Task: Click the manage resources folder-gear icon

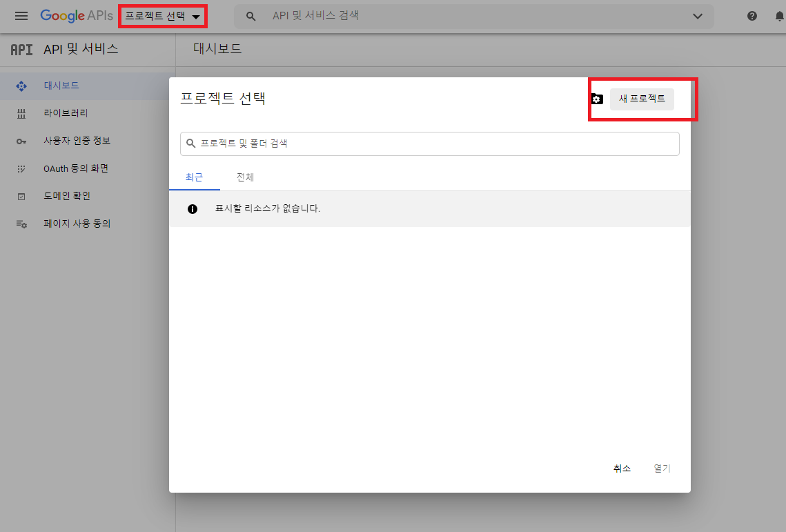Action: (596, 99)
